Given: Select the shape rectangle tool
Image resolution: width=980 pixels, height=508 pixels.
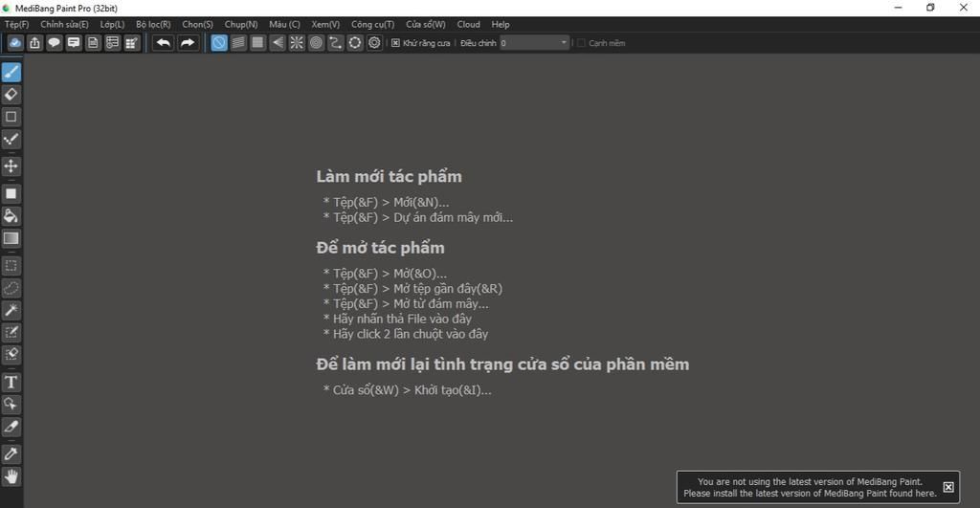Looking at the screenshot, I should (11, 117).
